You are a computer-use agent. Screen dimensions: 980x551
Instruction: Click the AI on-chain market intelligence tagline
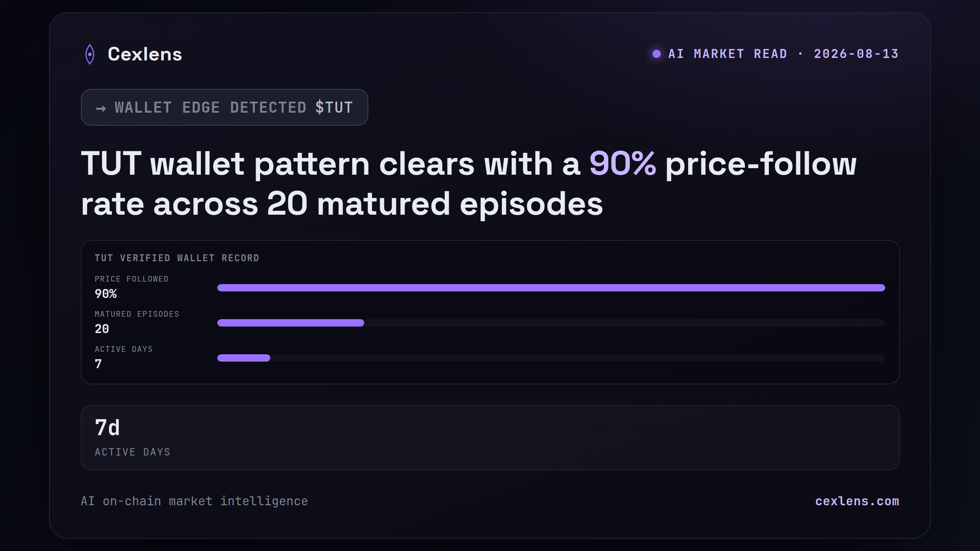[194, 501]
